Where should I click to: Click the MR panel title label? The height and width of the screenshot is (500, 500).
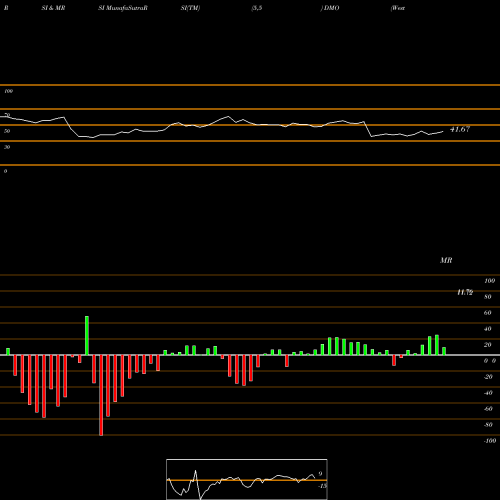pos(446,260)
